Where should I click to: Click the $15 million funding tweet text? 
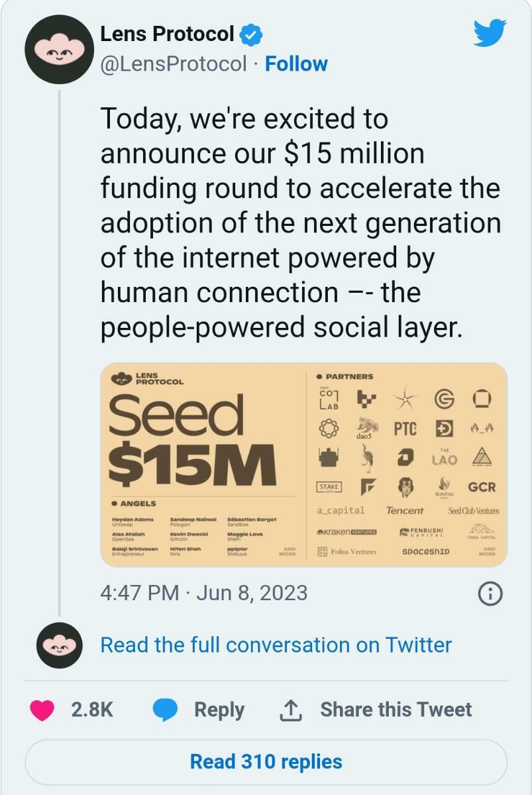pos(299,223)
